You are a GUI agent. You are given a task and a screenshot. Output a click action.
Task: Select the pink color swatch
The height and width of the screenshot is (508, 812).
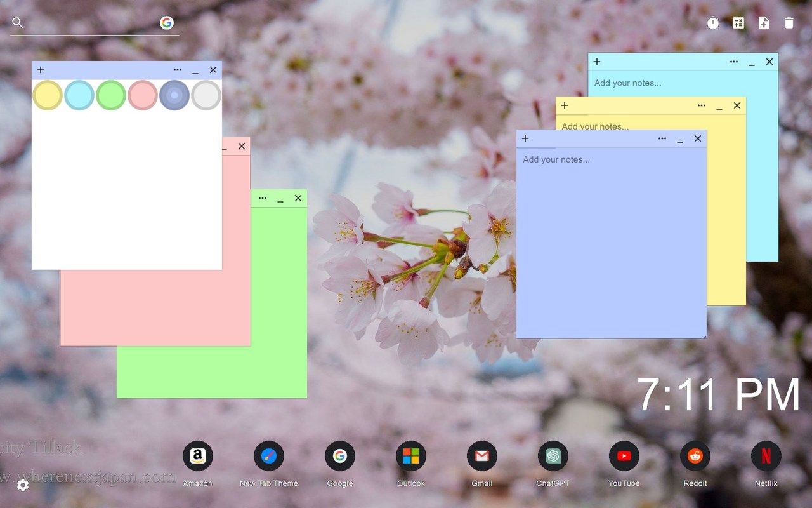(143, 95)
